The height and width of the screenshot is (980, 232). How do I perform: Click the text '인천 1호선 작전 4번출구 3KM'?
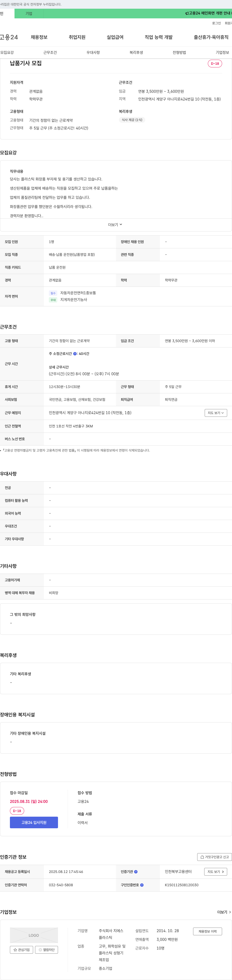click(x=71, y=426)
